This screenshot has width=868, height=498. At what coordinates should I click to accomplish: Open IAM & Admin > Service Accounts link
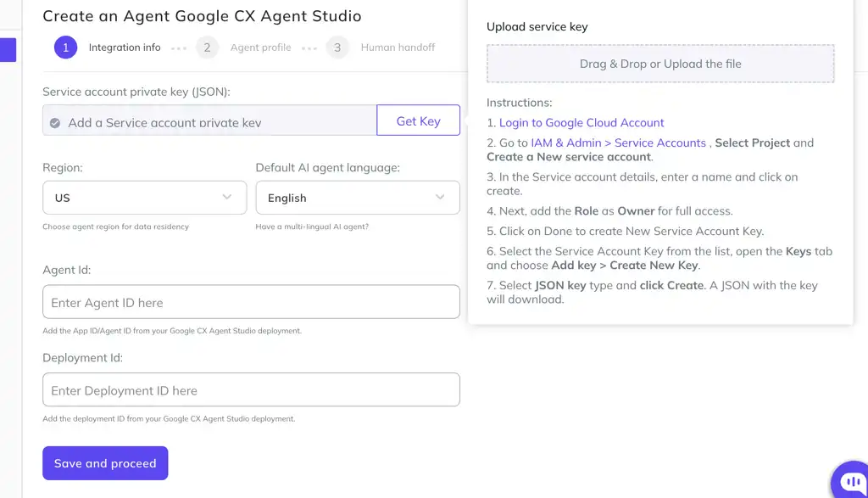618,143
